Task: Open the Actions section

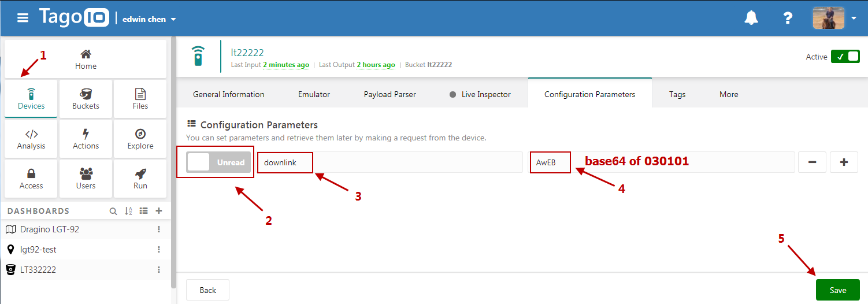Action: (x=86, y=139)
